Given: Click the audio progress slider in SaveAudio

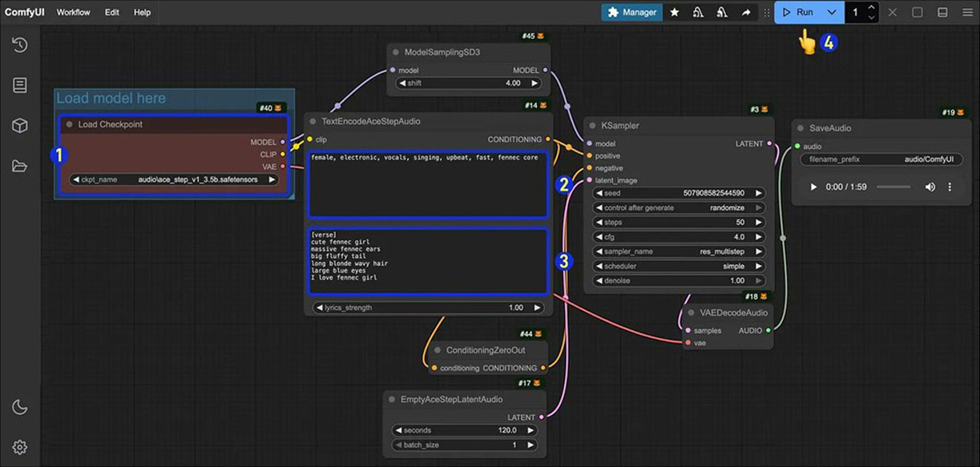Looking at the screenshot, I should coord(893,187).
